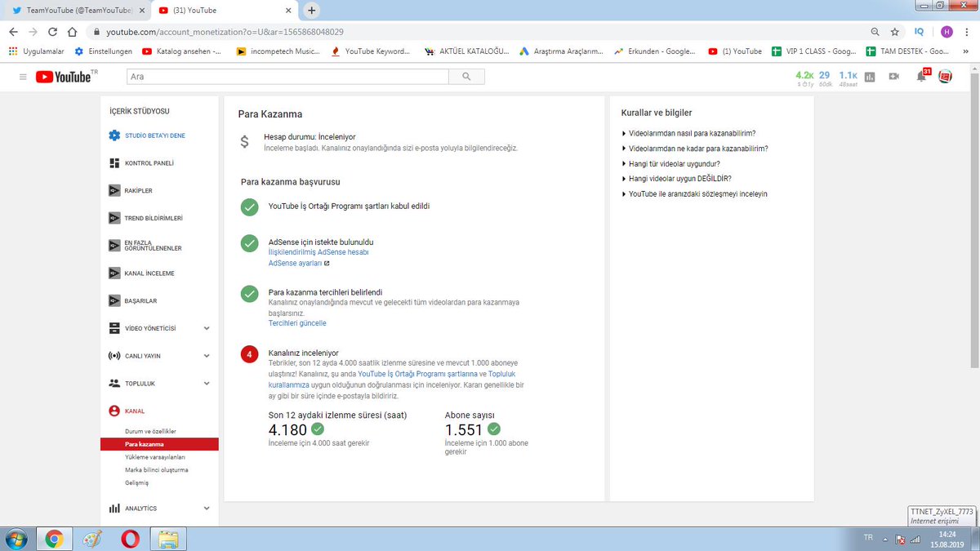The image size is (980, 551).
Task: Open file explorer taskbar icon
Action: [x=168, y=539]
